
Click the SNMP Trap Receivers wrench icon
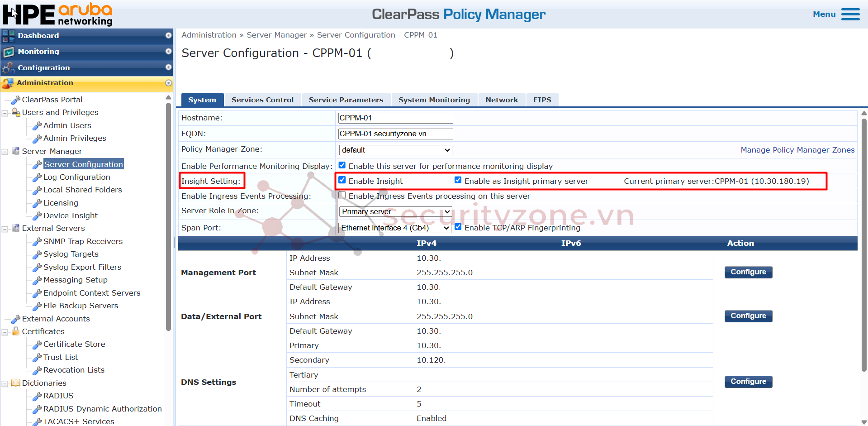pyautogui.click(x=37, y=241)
